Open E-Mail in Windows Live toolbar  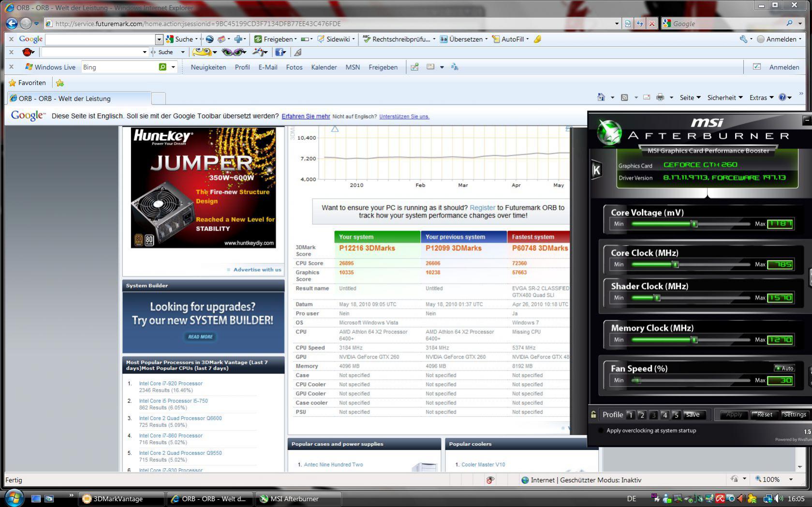pyautogui.click(x=268, y=67)
